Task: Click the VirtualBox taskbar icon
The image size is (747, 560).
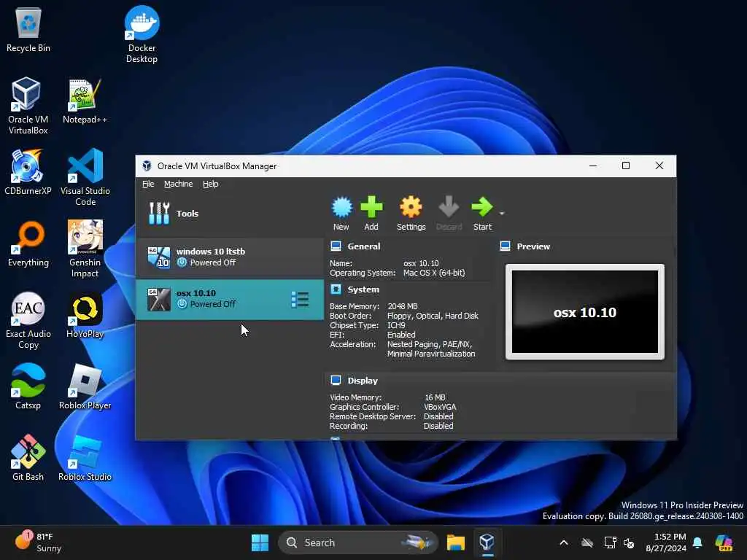Action: pyautogui.click(x=487, y=542)
